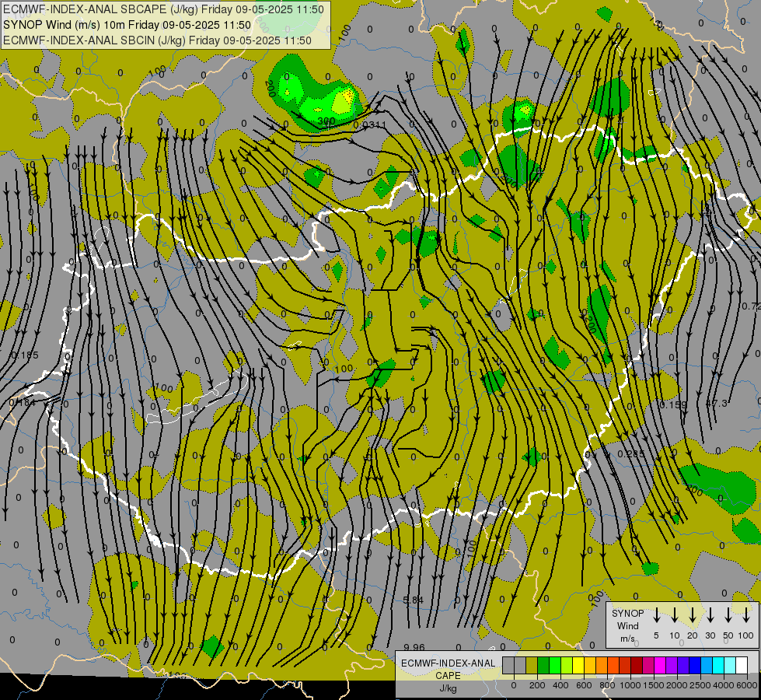Viewport: 761px width, 700px height.
Task: Click the SBCIN title line
Action: click(x=157, y=40)
